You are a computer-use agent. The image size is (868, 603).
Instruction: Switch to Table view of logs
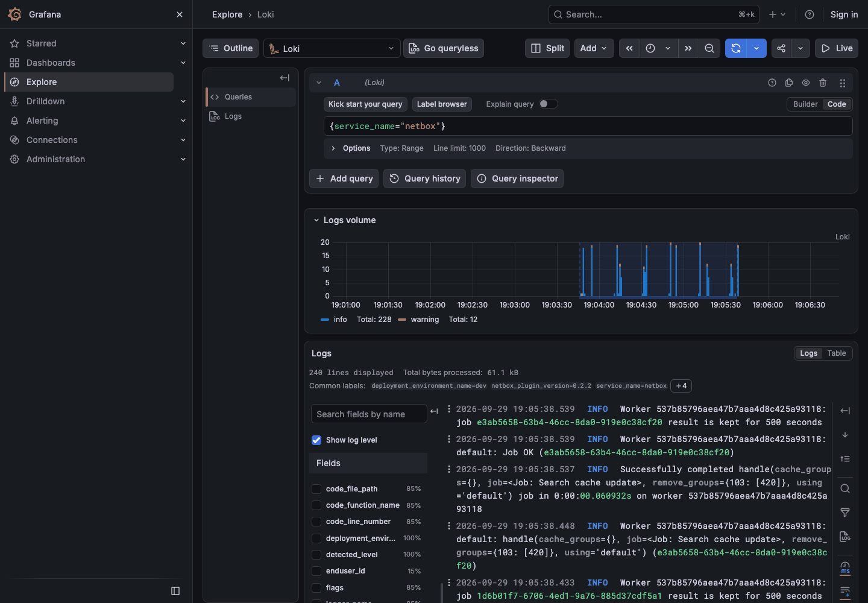(x=837, y=353)
